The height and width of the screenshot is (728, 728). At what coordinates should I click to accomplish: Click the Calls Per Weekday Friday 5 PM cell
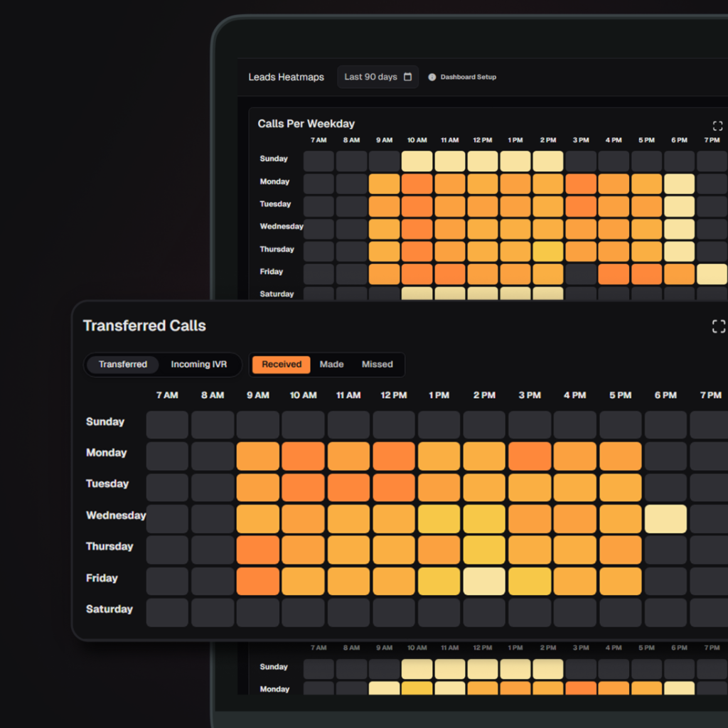[646, 274]
